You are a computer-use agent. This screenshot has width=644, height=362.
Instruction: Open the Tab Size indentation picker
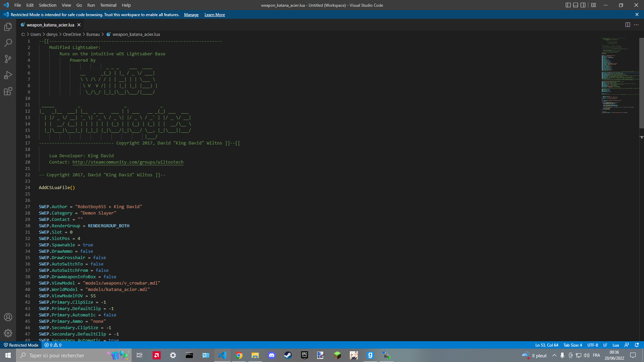pyautogui.click(x=573, y=345)
